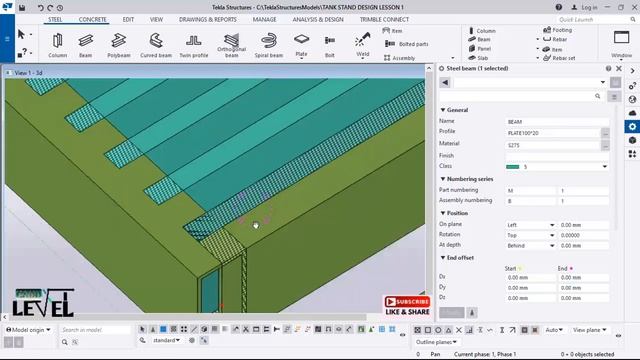Toggle select all switch in selection toolbar
The width and height of the screenshot is (640, 360).
(142, 329)
